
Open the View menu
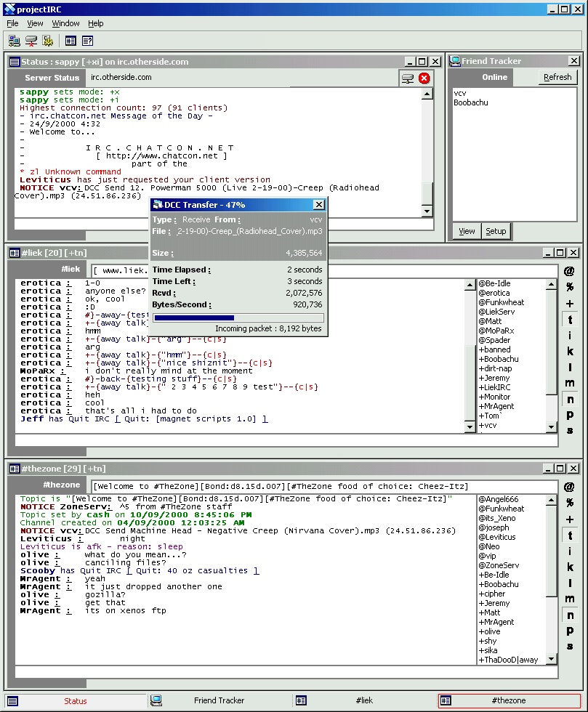click(x=35, y=23)
